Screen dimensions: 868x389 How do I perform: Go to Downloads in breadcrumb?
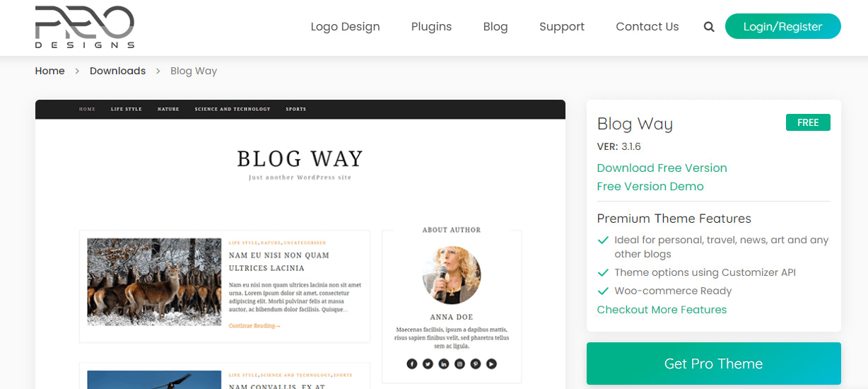point(117,71)
